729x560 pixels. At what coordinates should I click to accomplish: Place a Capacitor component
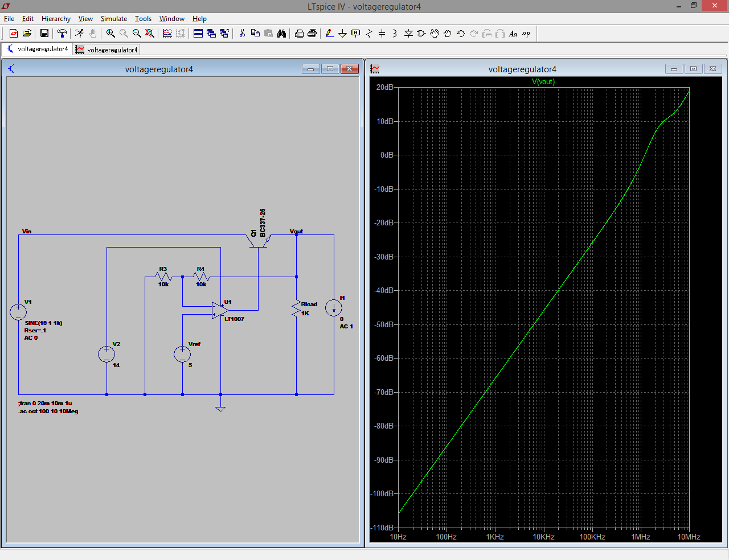[x=382, y=34]
